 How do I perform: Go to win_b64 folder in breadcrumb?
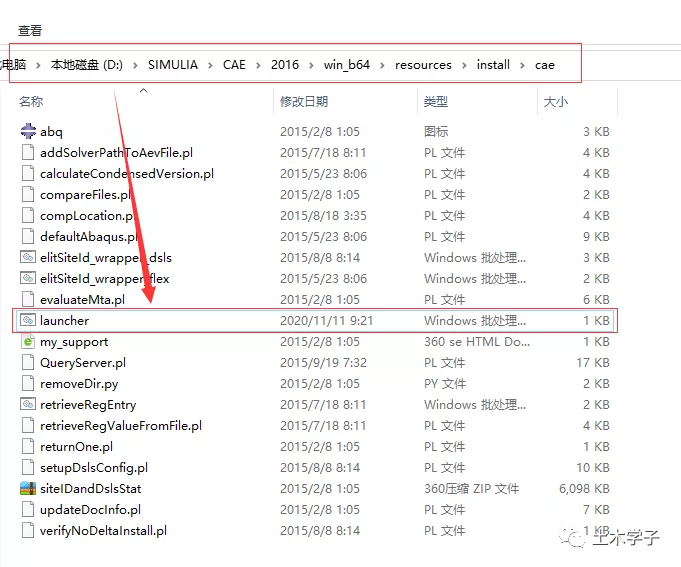click(347, 65)
